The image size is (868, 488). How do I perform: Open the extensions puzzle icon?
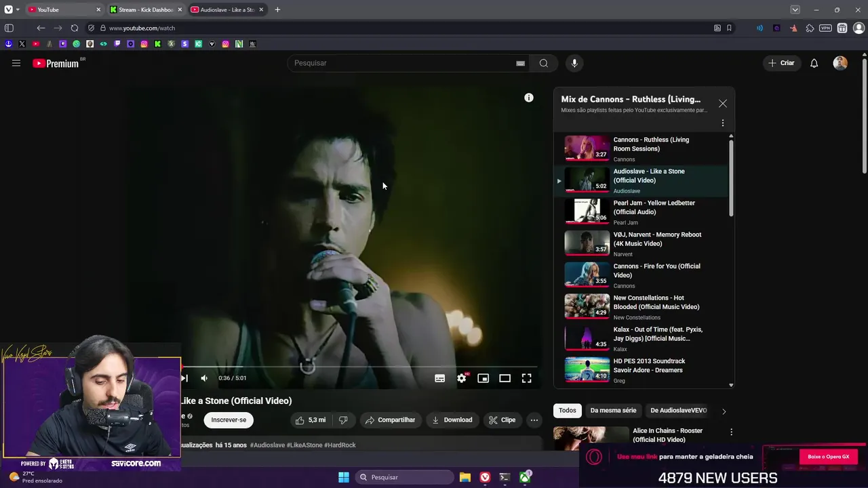(810, 28)
